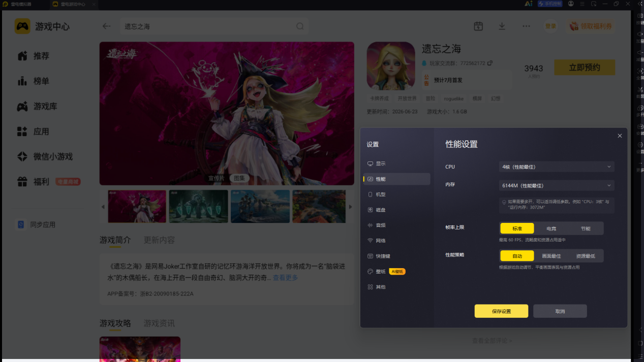
Task: Open 快捷键 settings tab
Action: tap(396, 256)
